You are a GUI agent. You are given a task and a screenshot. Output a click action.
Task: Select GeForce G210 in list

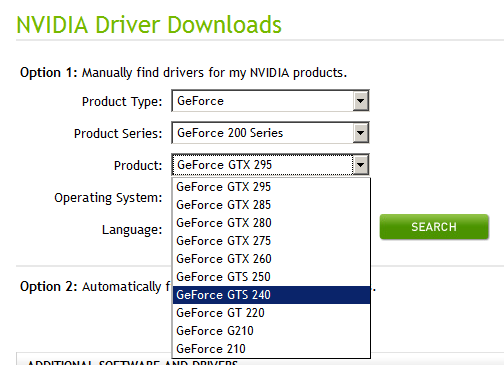coord(271,331)
